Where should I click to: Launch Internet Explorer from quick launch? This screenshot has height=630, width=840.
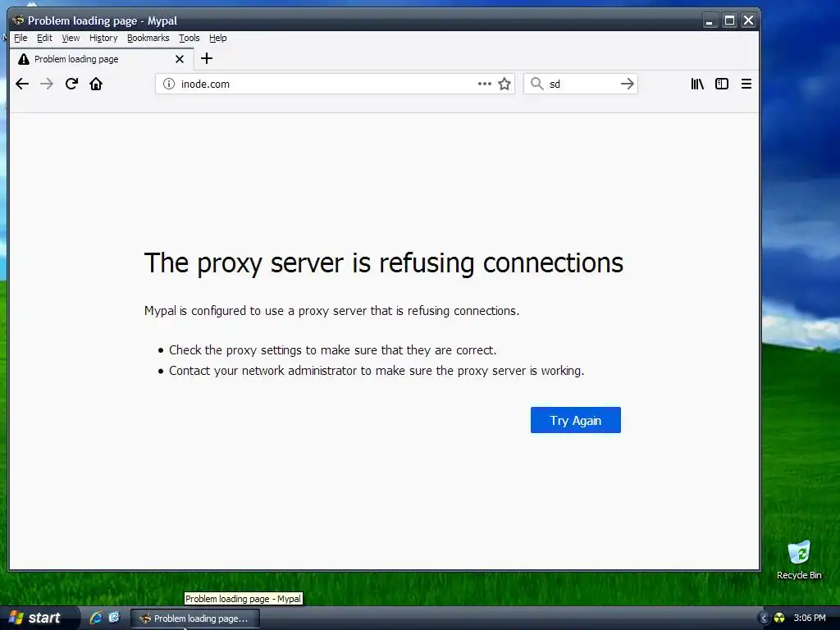(96, 618)
